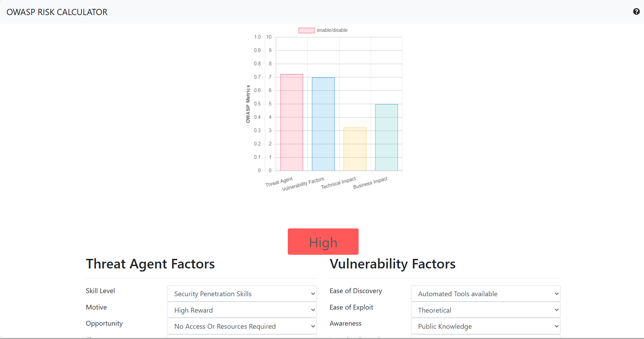644x339 pixels.
Task: Click the pink legend color swatch
Action: pos(306,30)
